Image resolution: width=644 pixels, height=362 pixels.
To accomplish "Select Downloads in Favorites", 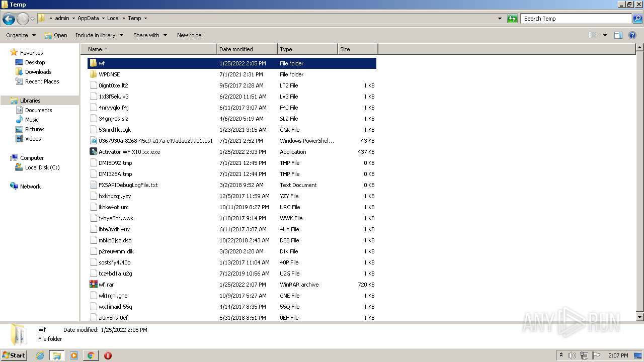I will click(38, 72).
